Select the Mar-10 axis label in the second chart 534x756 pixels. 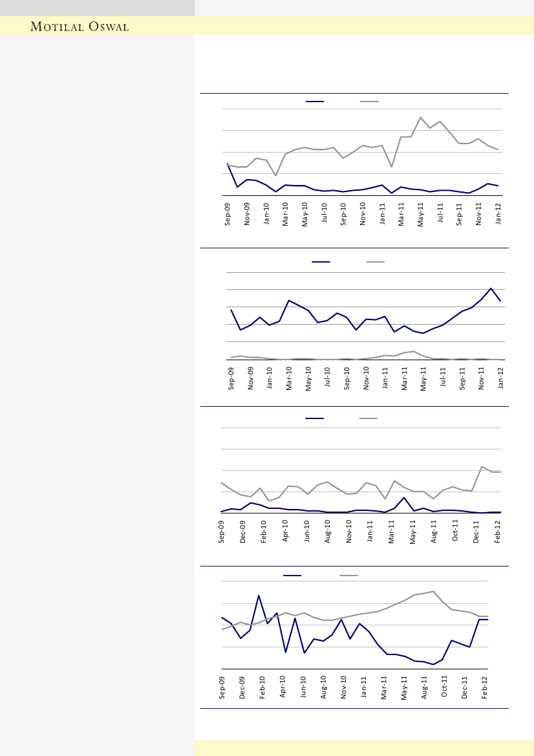(x=289, y=378)
